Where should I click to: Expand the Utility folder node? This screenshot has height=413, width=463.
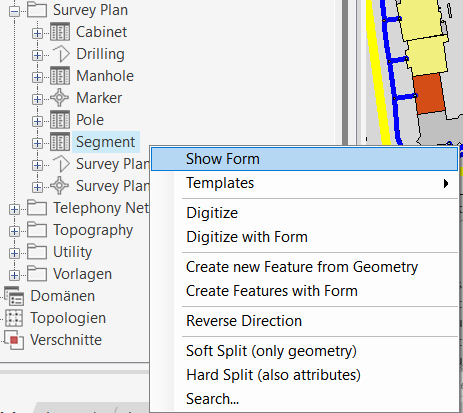point(14,253)
